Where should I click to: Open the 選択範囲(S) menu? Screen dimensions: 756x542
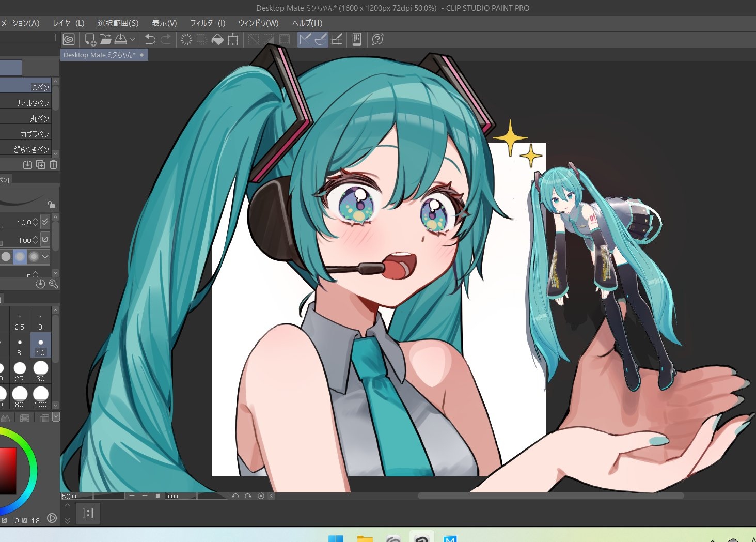[x=118, y=23]
